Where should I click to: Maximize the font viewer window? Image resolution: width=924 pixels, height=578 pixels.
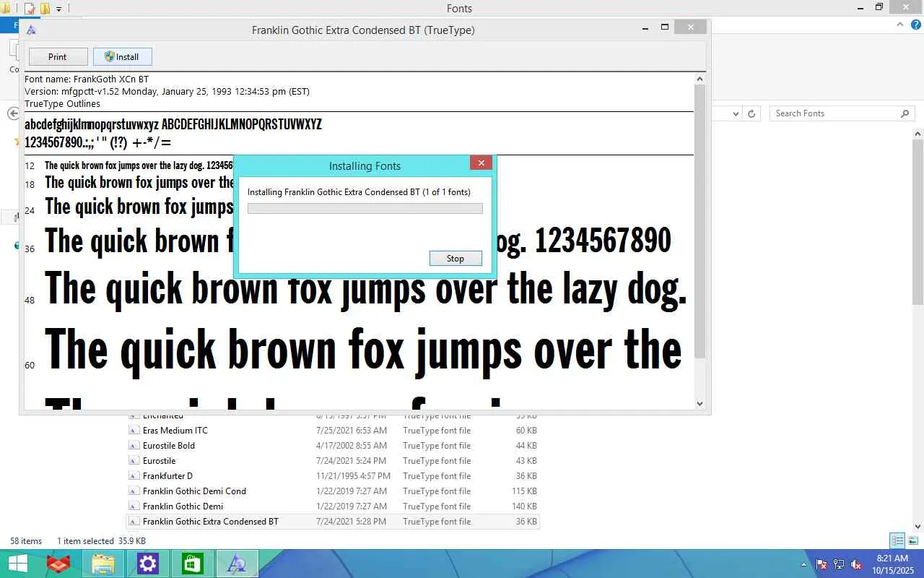(665, 27)
